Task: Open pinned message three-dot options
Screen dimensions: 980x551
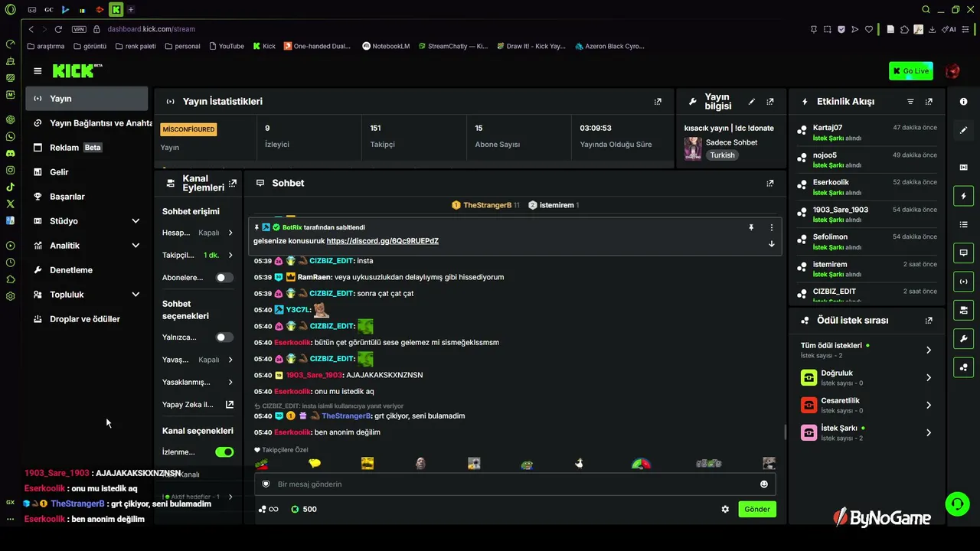Action: point(771,227)
